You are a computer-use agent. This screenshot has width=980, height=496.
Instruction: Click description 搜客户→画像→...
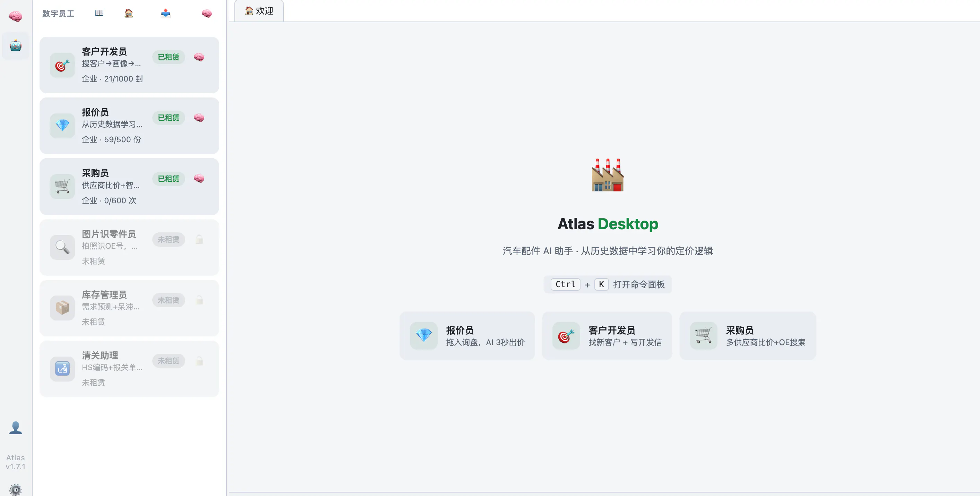[111, 63]
